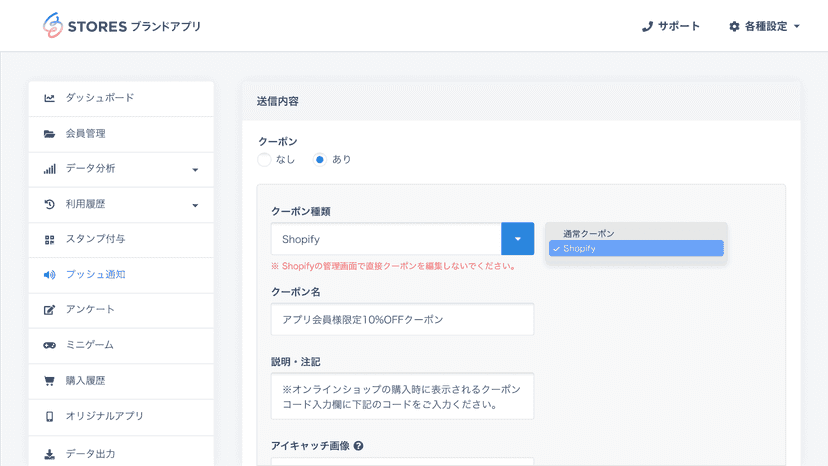Screen dimensions: 828x466
Task: Open the 各種設定 dropdown caret
Action: [x=797, y=26]
